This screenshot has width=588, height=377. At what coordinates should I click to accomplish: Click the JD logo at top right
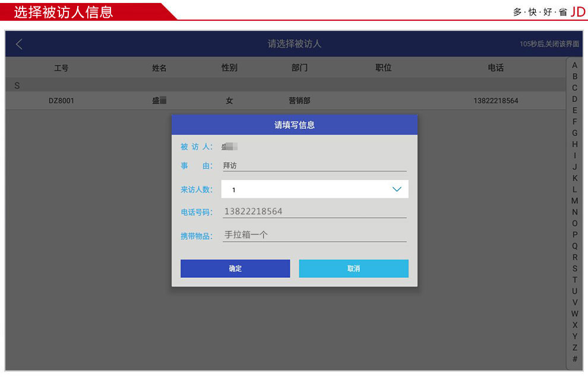click(x=577, y=11)
